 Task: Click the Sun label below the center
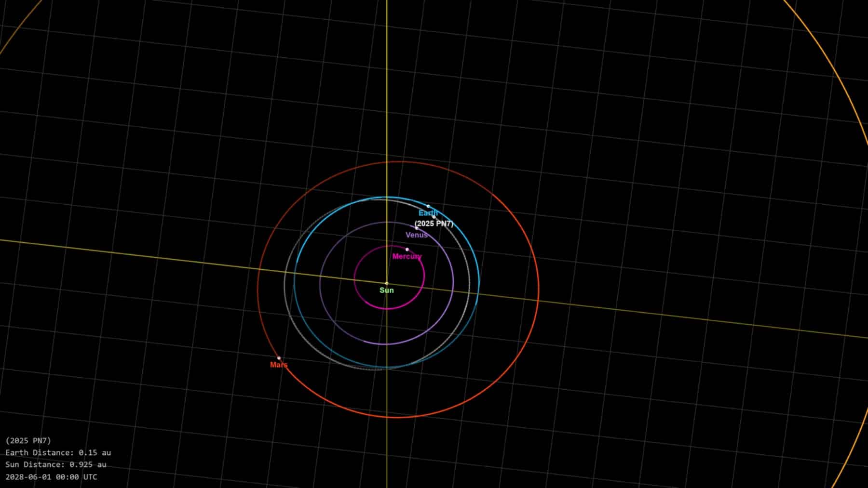(387, 290)
